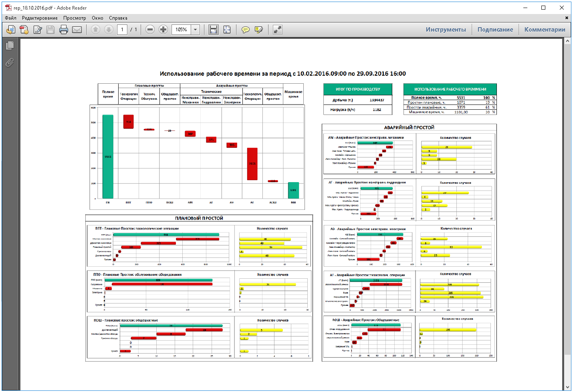The width and height of the screenshot is (573, 392).
Task: Click the Open file icon in toolbar
Action: (x=11, y=30)
